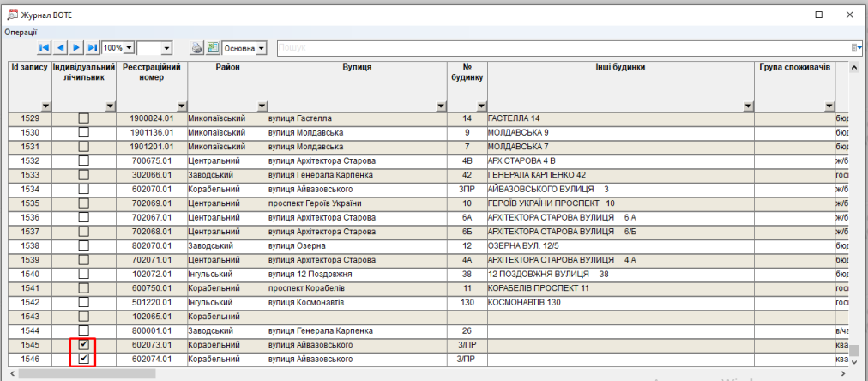The image size is (868, 381).
Task: Open the Вулиця column filter arrow
Action: click(441, 106)
